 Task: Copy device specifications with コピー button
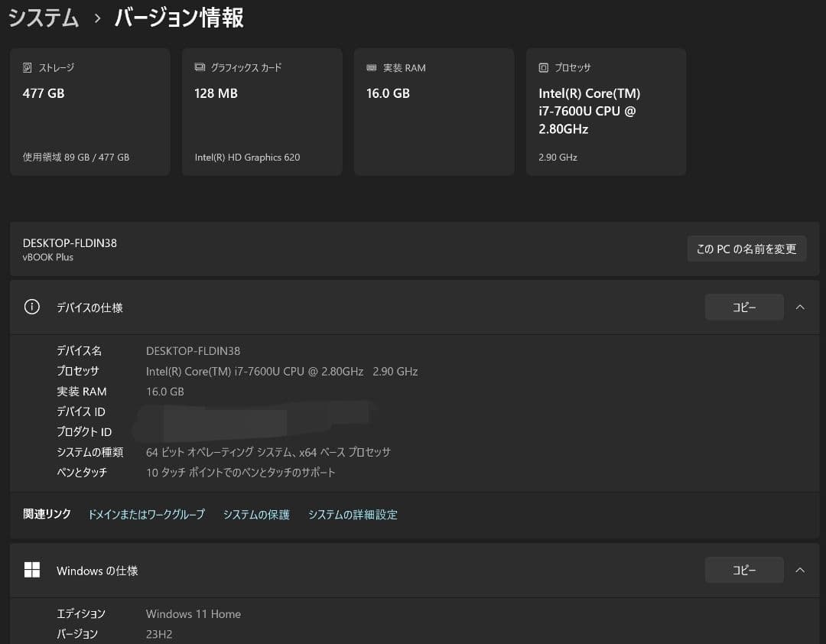(744, 307)
